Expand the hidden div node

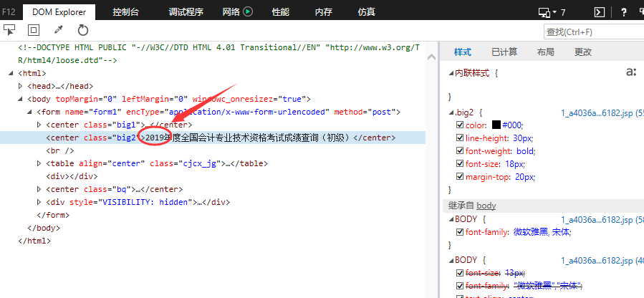point(39,202)
